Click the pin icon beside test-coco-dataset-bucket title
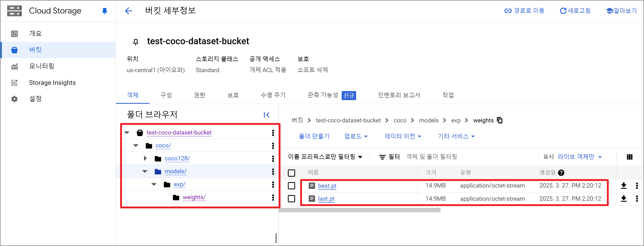Screen dimensions: 644x246 [x=136, y=42]
